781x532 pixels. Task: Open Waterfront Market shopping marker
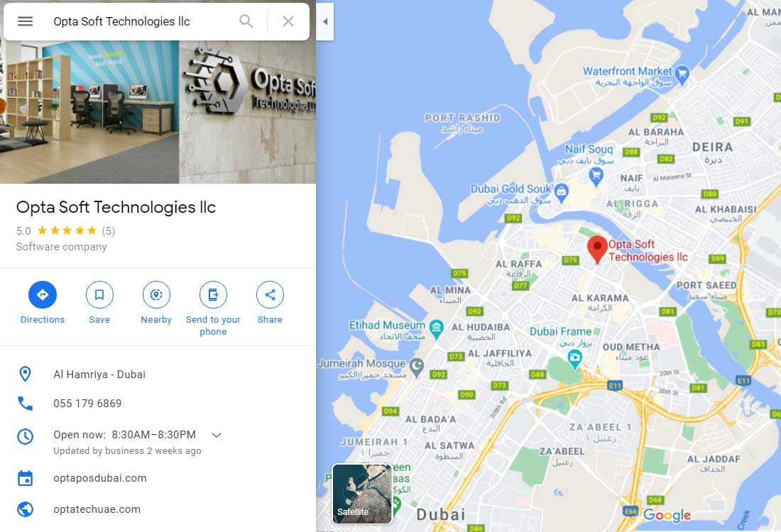(682, 74)
